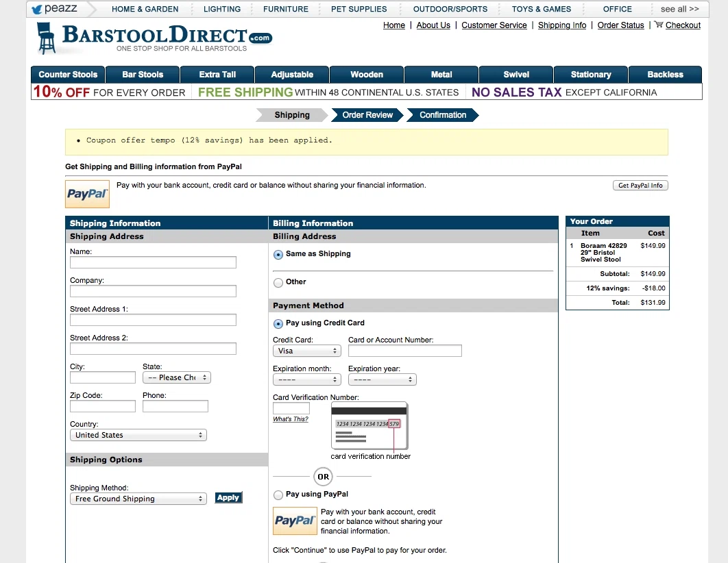This screenshot has height=563, width=728.
Task: Select the Other billing address option
Action: (x=278, y=282)
